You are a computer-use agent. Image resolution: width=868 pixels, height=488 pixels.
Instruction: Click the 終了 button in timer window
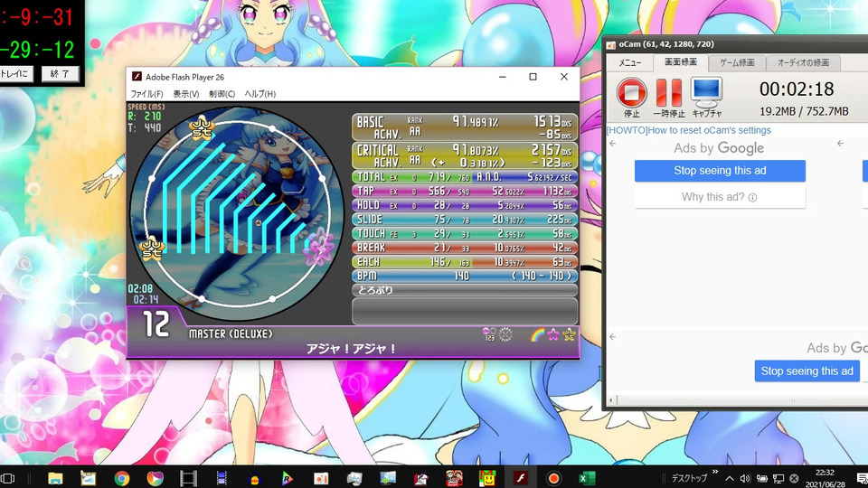click(x=61, y=73)
